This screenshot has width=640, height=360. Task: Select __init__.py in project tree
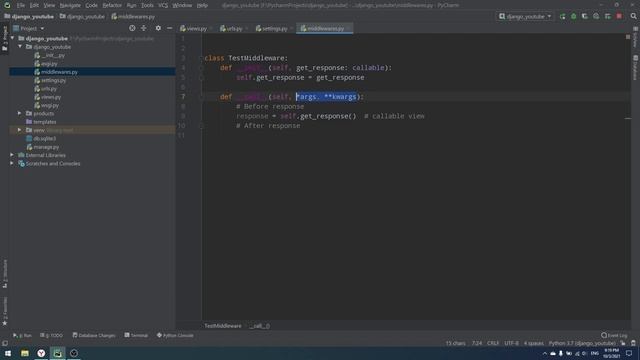[49, 55]
